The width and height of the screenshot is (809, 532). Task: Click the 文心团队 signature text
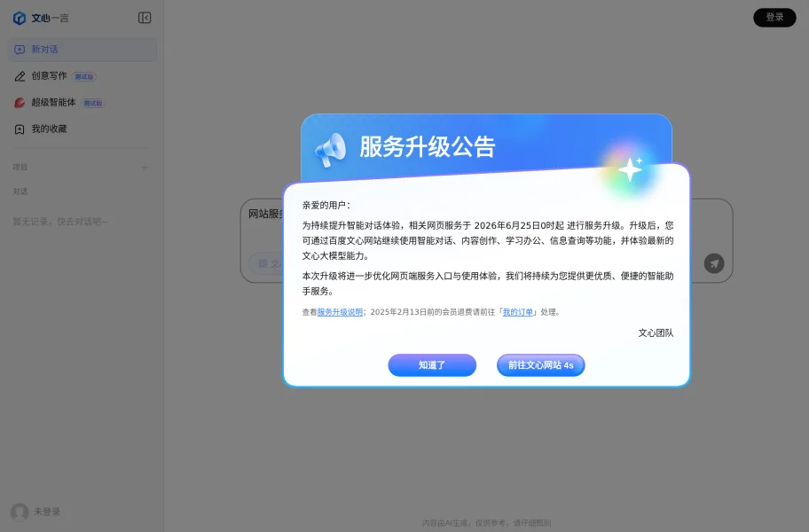656,333
